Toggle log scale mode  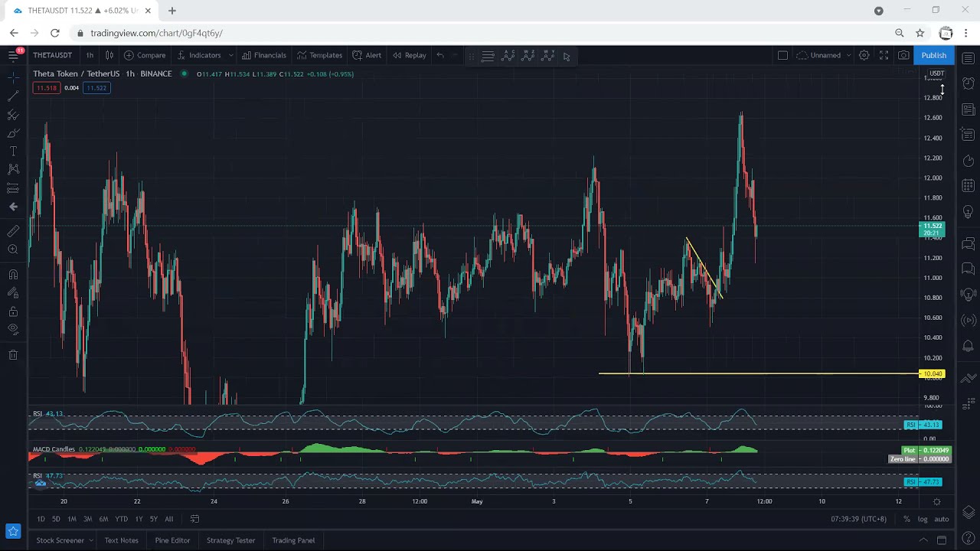point(923,519)
